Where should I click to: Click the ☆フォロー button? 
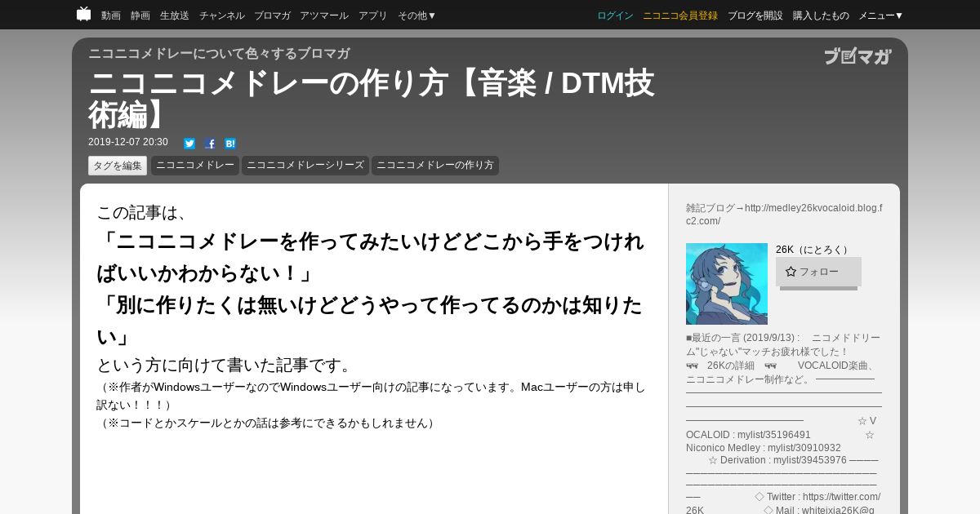pos(818,272)
